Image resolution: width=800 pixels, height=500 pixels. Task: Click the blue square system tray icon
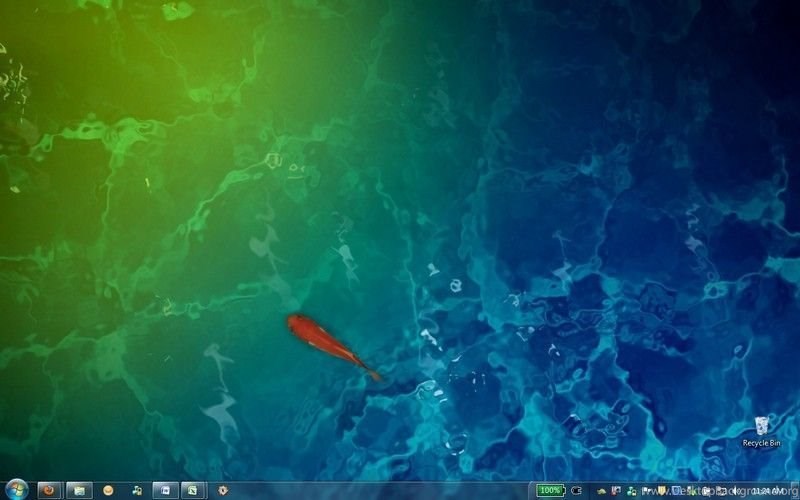click(677, 491)
